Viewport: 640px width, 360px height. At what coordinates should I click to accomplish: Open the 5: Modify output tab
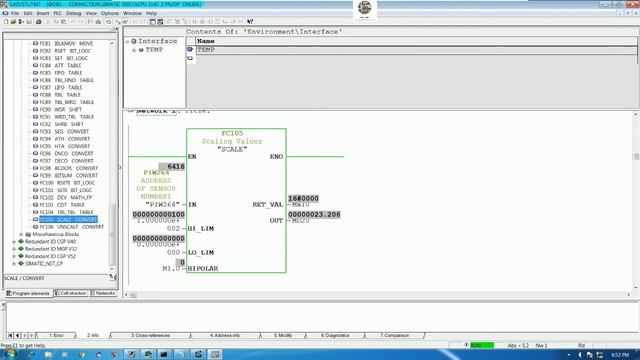click(x=283, y=336)
